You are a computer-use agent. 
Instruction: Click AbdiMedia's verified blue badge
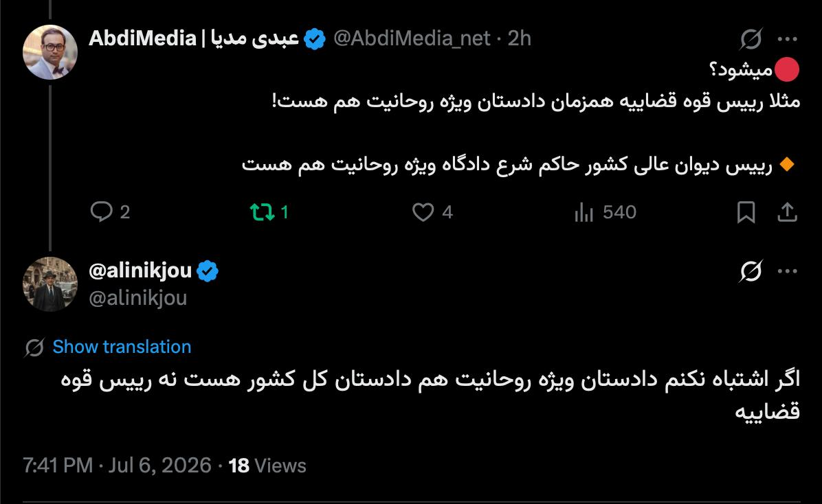coord(315,38)
